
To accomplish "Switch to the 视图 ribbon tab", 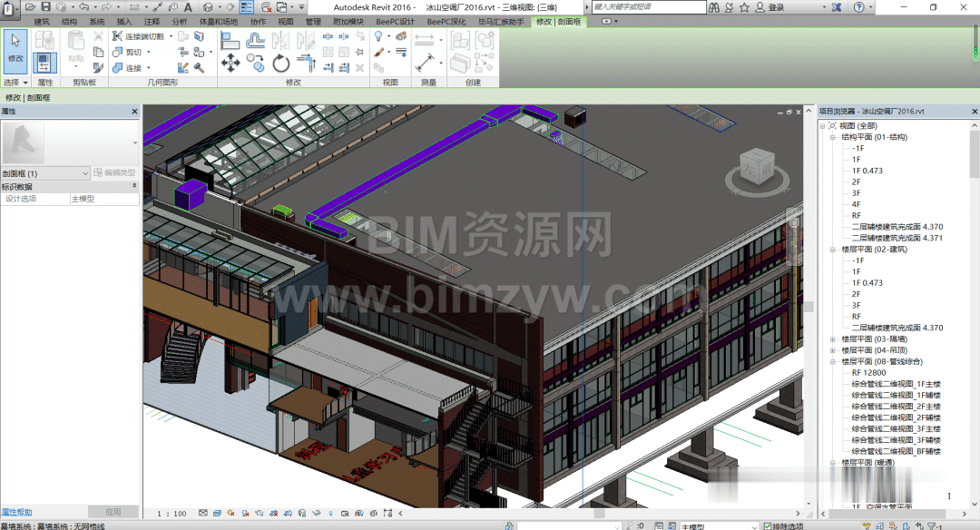I will tap(286, 21).
